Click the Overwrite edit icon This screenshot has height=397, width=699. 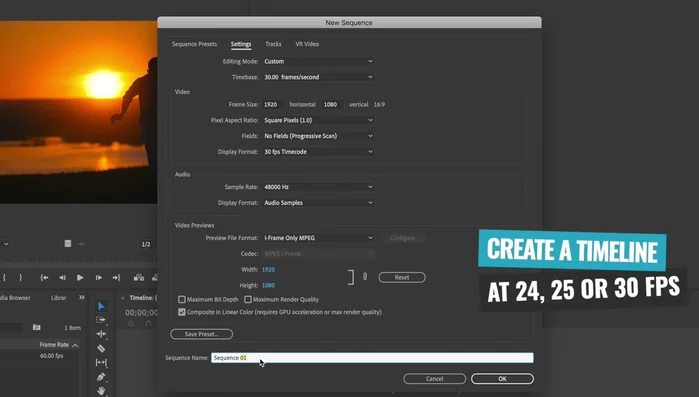(155, 277)
